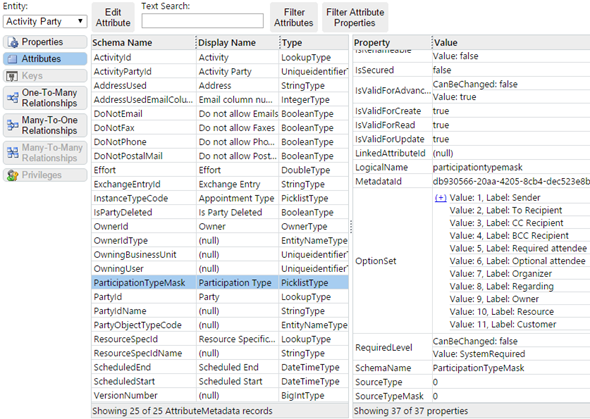Image resolution: width=590 pixels, height=419 pixels.
Task: Click the Filter Attributes button
Action: click(x=293, y=17)
